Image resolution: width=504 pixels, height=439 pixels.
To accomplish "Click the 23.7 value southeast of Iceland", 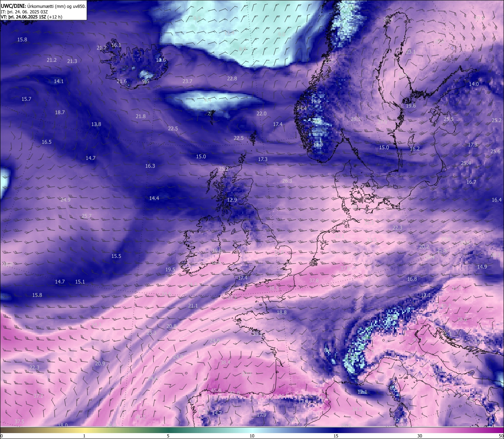I will tap(187, 82).
